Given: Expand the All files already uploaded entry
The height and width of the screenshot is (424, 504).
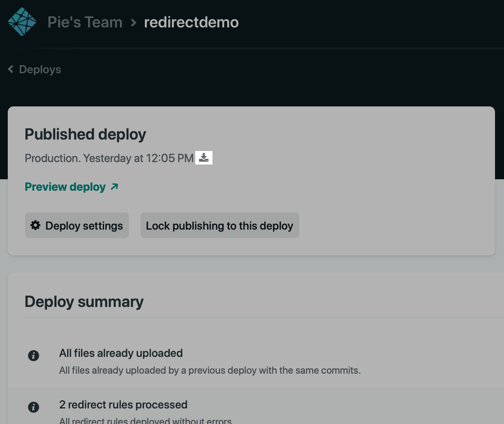Looking at the screenshot, I should [121, 353].
